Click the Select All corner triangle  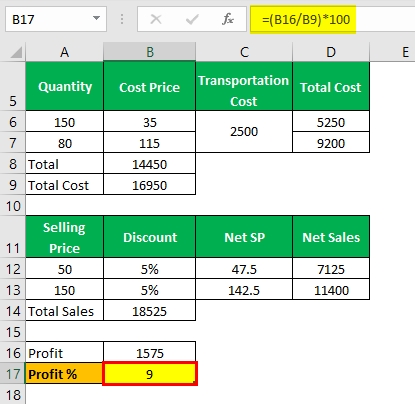coord(16,52)
